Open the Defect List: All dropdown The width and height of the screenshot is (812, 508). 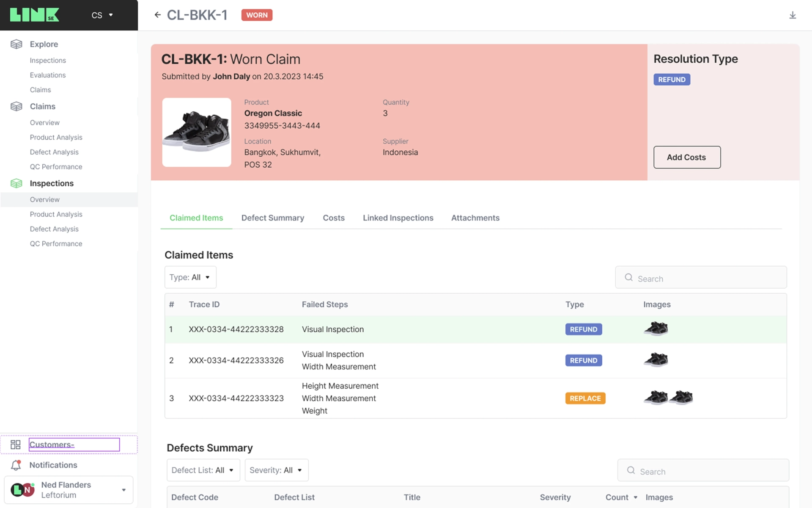[203, 470]
